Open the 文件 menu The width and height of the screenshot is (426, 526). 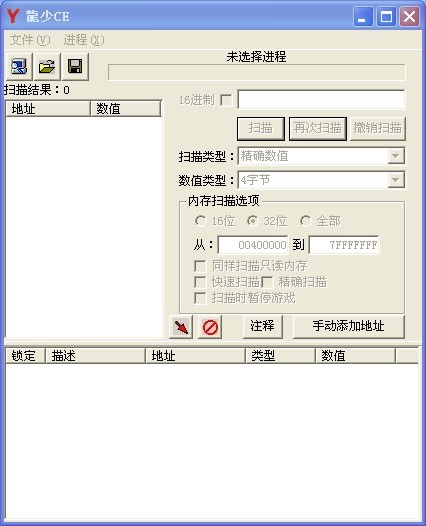click(30, 40)
